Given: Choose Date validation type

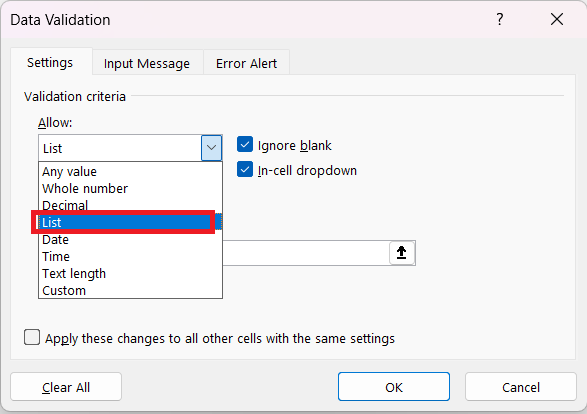Looking at the screenshot, I should pos(130,240).
